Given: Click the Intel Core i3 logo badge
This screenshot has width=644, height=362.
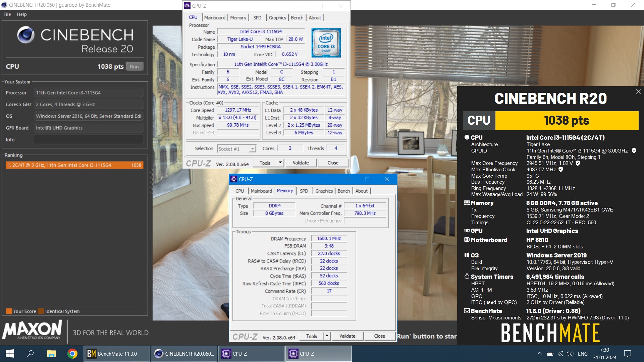Looking at the screenshot, I should point(326,43).
